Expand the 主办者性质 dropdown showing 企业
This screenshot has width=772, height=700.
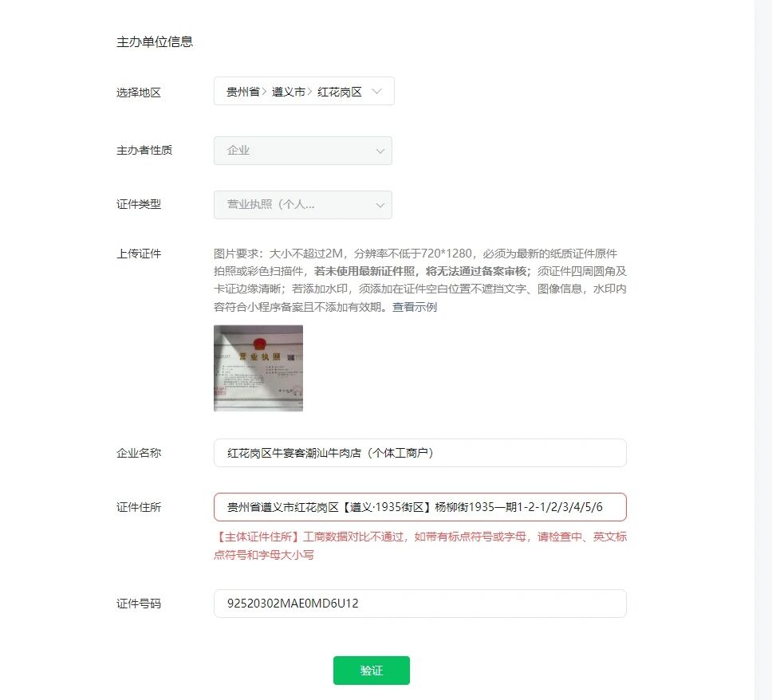point(303,151)
